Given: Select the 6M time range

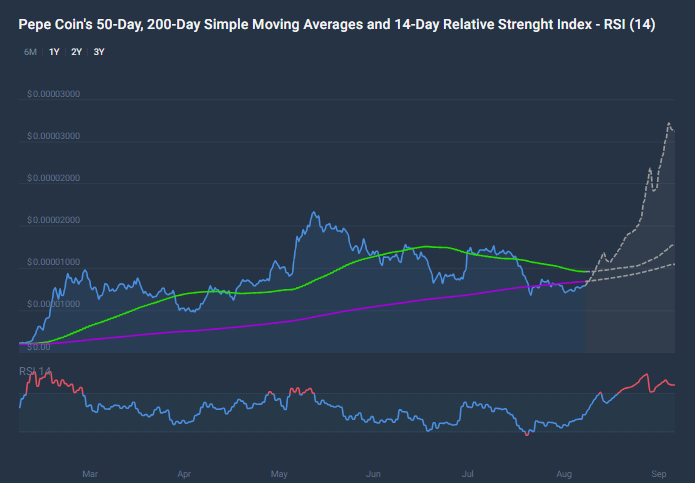Looking at the screenshot, I should click(x=30, y=52).
